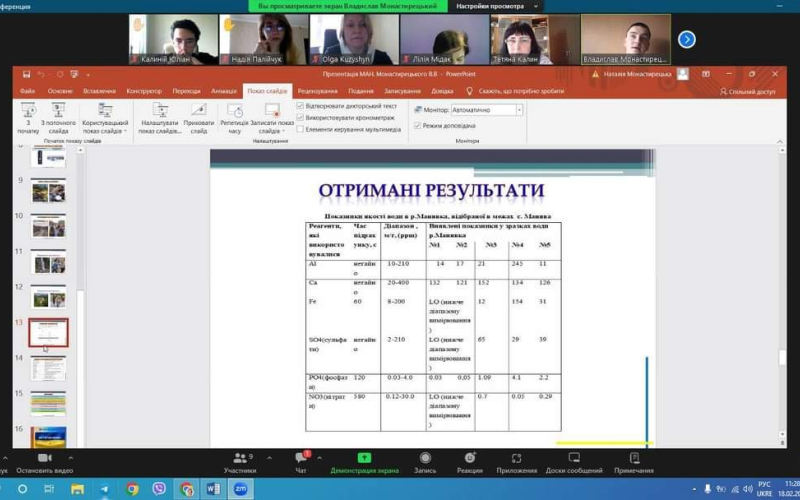Open Apps (Приложения) in Zoom toolbar
The height and width of the screenshot is (500, 800).
coord(516,462)
